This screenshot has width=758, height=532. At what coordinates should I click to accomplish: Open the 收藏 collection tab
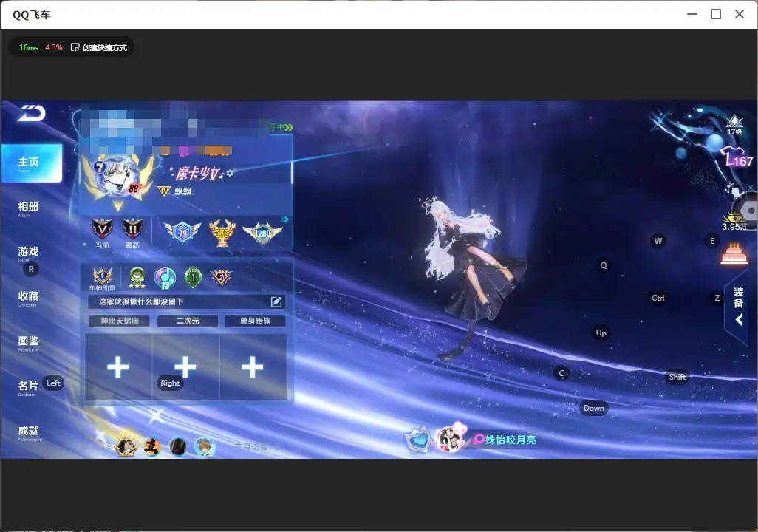(28, 298)
